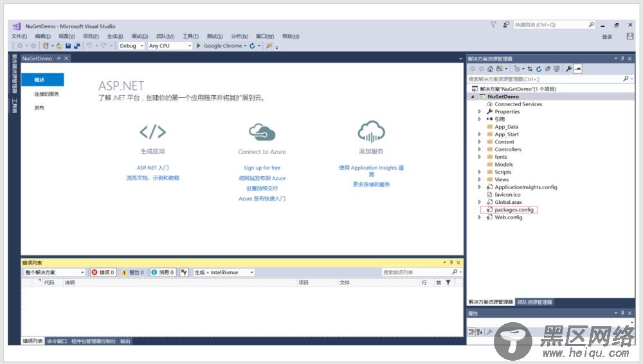Click the Sync with Active Document icon
643x364 pixels.
pos(530,69)
